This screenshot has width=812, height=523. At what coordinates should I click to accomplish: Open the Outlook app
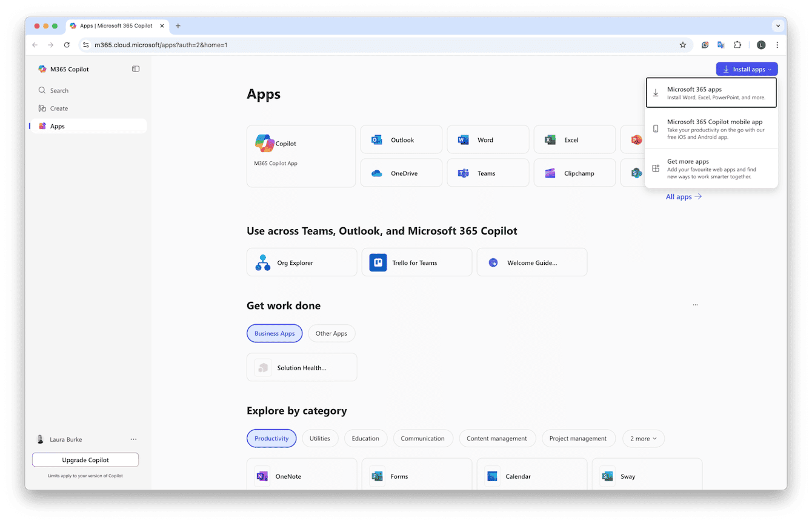pos(401,139)
